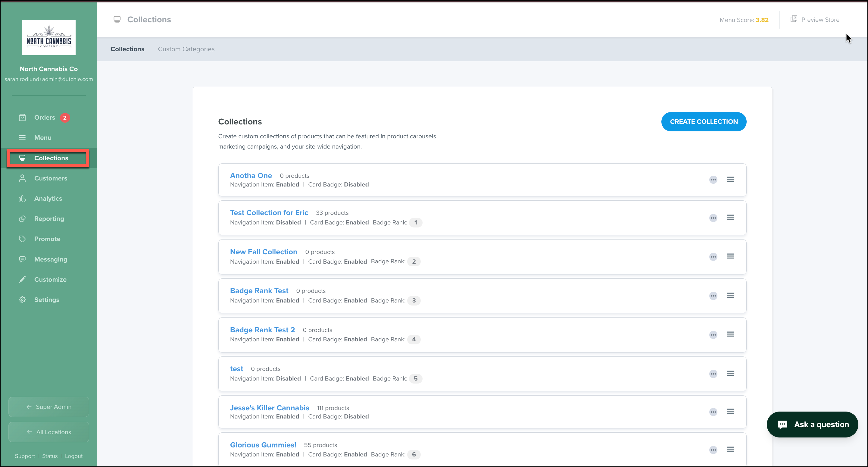Viewport: 868px width, 467px height.
Task: Click the Logout link
Action: [x=74, y=456]
